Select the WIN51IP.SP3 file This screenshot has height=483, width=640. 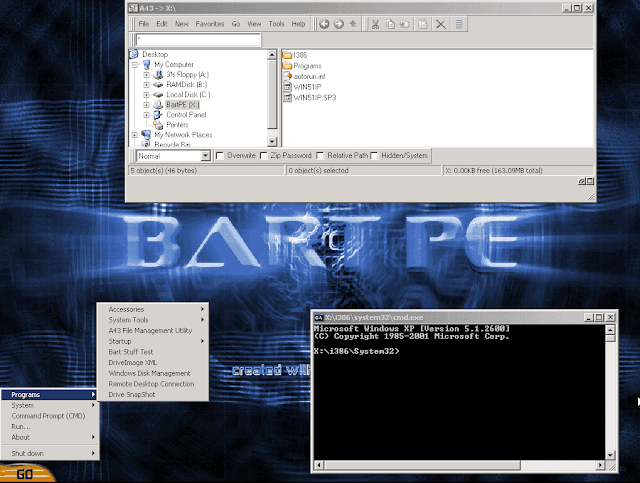310,98
